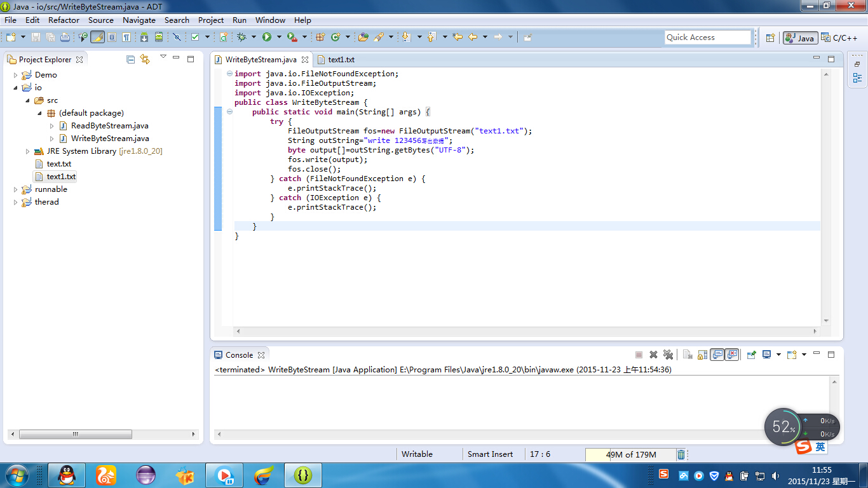Click the New file wizard icon
The width and height of the screenshot is (868, 488).
pyautogui.click(x=11, y=37)
